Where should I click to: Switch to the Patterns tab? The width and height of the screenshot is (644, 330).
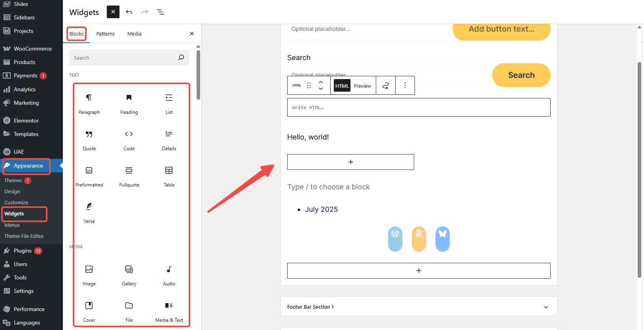pyautogui.click(x=105, y=34)
